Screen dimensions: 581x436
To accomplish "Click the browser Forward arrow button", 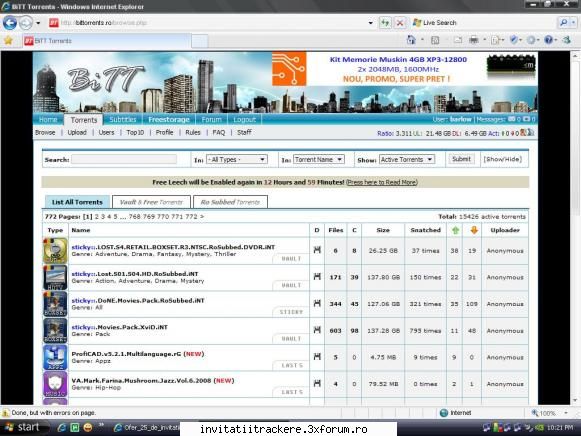I will point(26,23).
